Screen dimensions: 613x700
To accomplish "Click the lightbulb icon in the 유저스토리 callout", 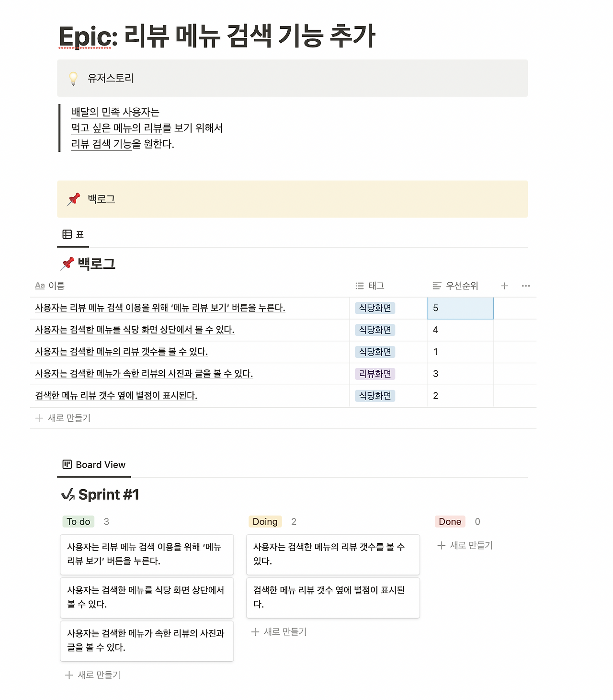I will click(73, 79).
